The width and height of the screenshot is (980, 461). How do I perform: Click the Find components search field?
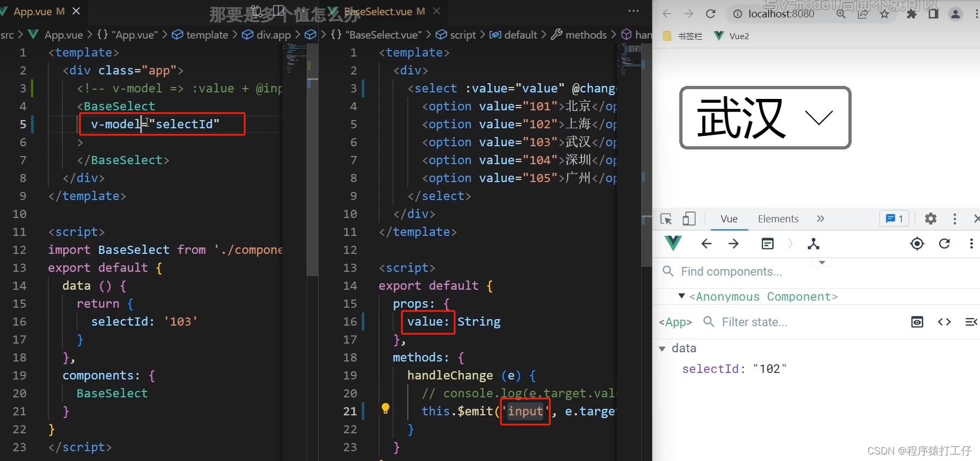731,271
